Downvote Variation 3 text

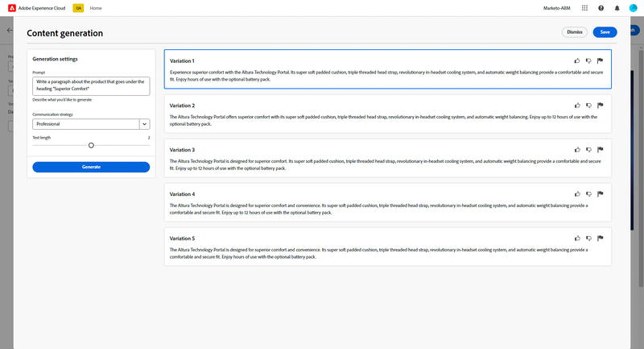click(x=588, y=150)
